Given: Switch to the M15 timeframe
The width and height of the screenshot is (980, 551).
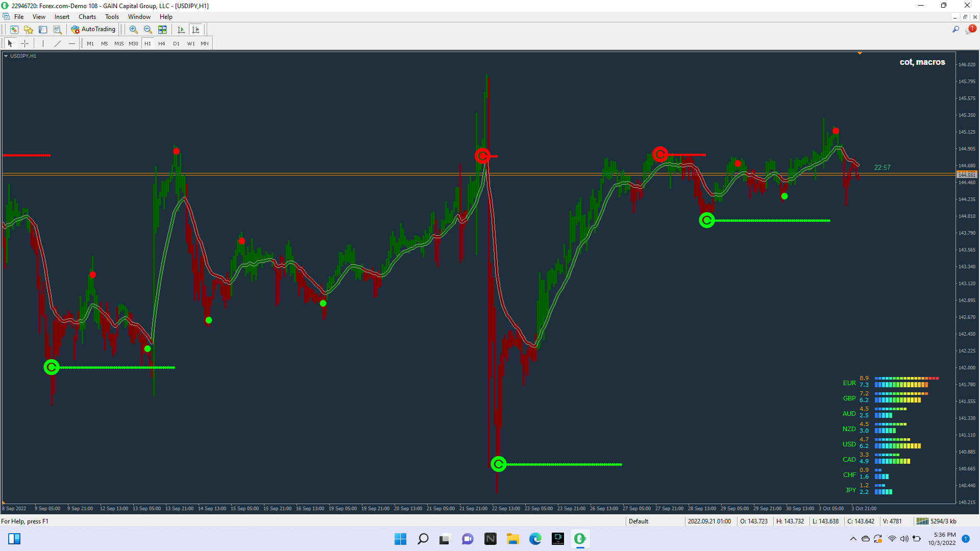Looking at the screenshot, I should coord(119,43).
